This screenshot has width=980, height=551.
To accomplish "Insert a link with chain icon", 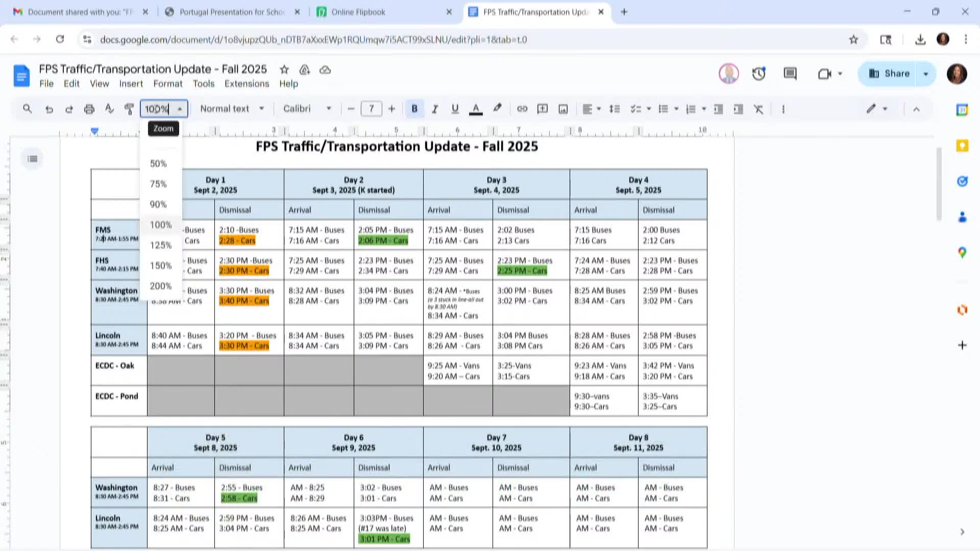I will pos(522,109).
